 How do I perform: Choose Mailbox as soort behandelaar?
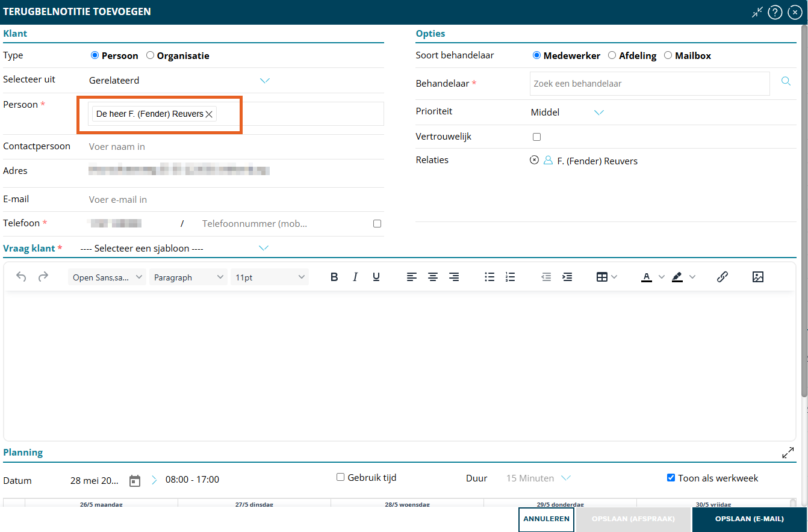pyautogui.click(x=668, y=55)
